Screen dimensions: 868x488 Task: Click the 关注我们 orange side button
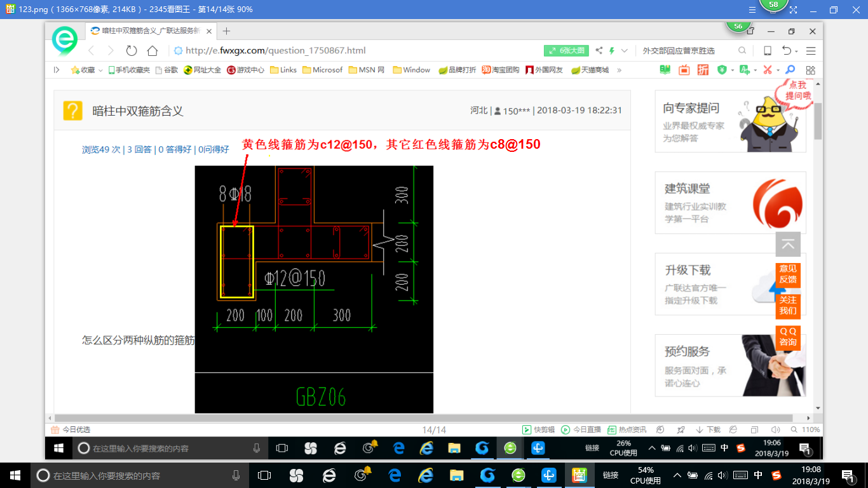pyautogui.click(x=788, y=306)
